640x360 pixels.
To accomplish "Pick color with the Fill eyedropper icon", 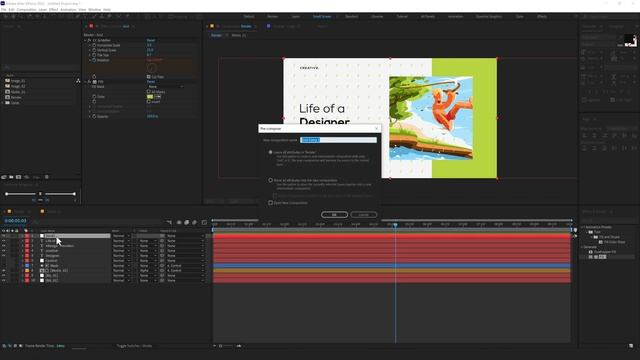I will [158, 97].
